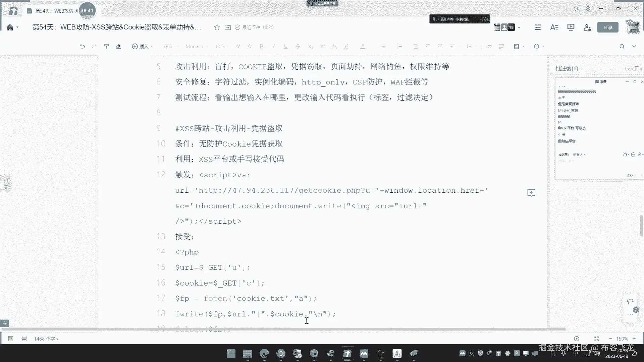
Task: Open a new tab with plus
Action: pos(107,11)
